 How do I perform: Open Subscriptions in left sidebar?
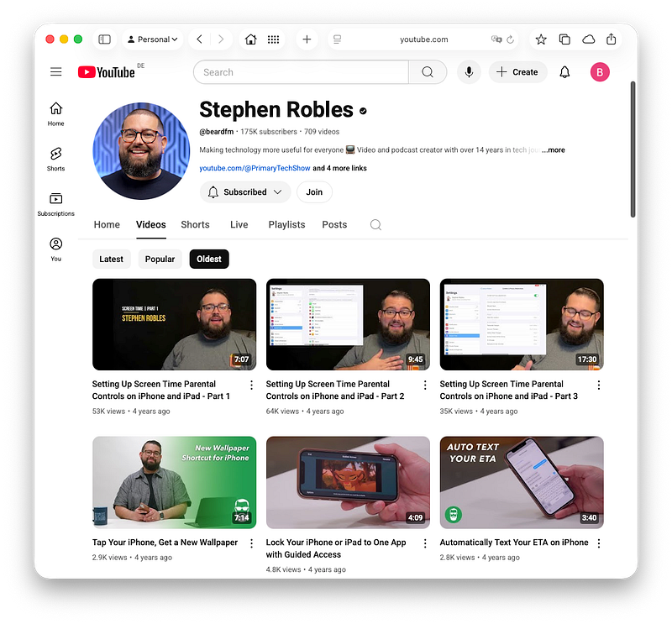coord(55,204)
